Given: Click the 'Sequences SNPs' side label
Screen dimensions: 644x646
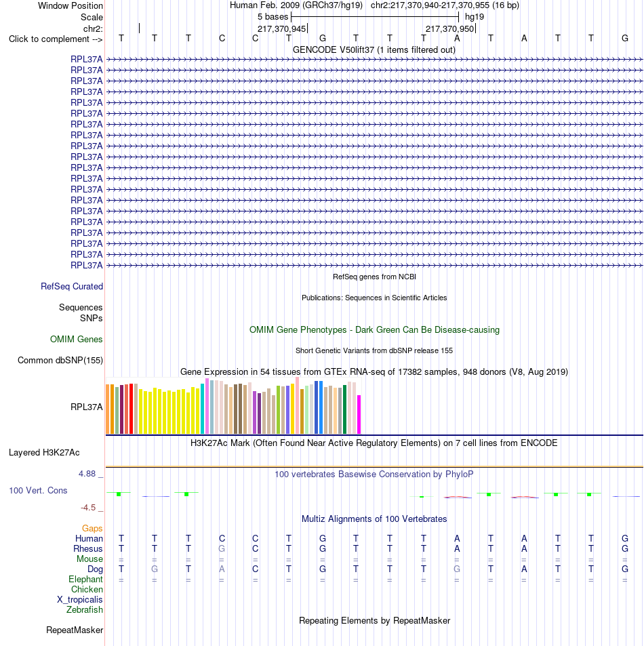Looking at the screenshot, I should click(x=81, y=312).
